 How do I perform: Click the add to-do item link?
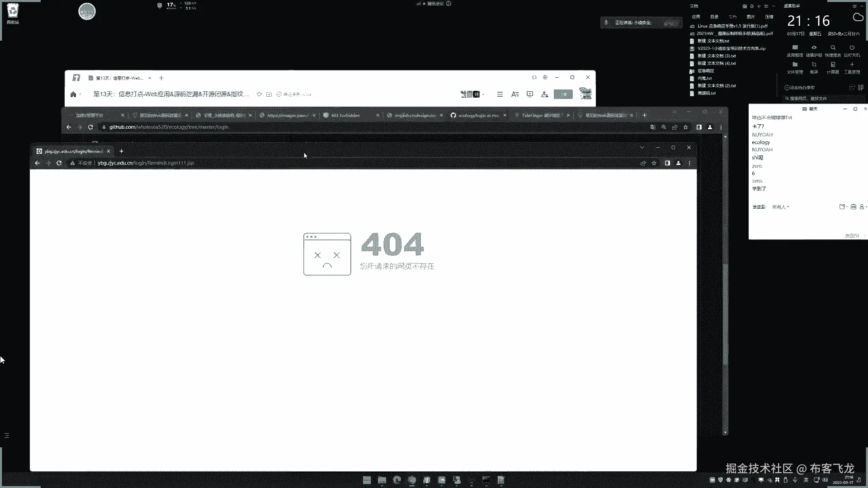coord(800,88)
